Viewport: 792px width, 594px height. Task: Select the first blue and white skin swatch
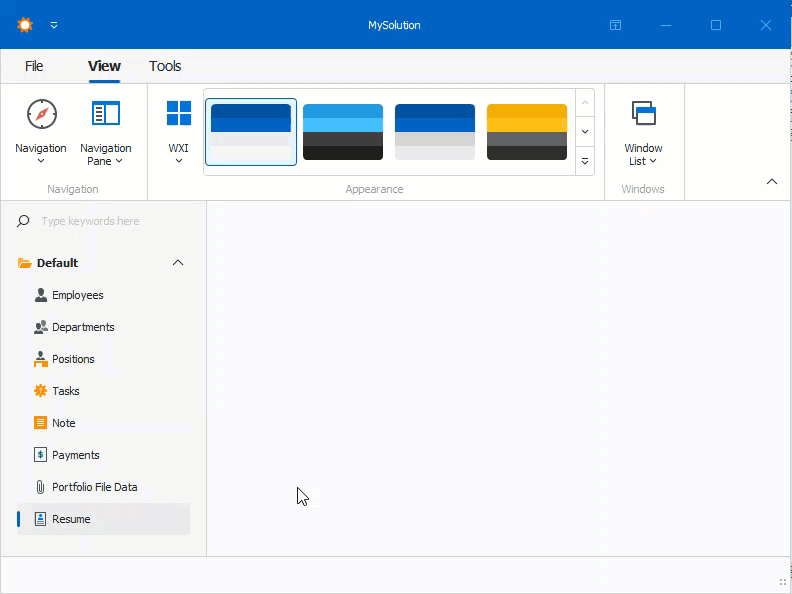click(x=251, y=132)
